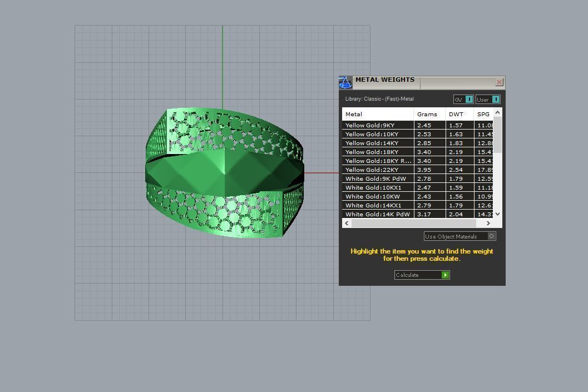Select the Yellow Gold:18KY row
Image resolution: width=588 pixels, height=392 pixels.
[417, 152]
